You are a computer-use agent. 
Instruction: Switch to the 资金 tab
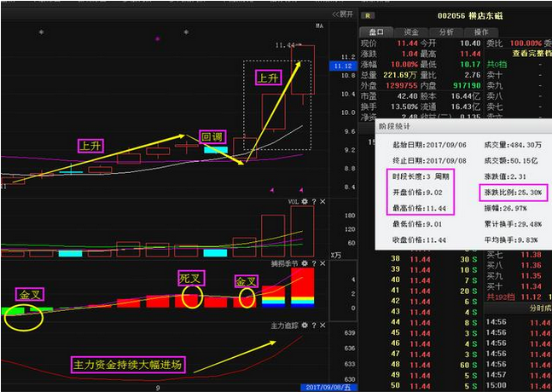411,32
